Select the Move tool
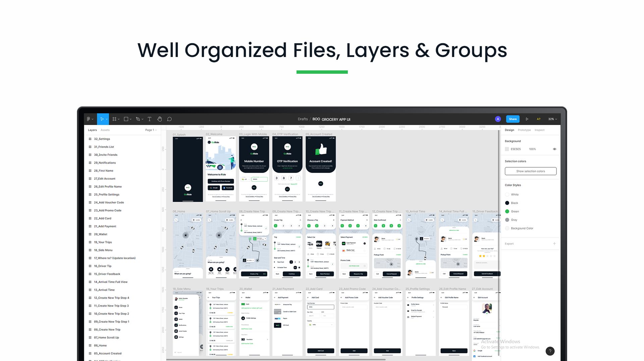Image resolution: width=644 pixels, height=361 pixels. 102,119
